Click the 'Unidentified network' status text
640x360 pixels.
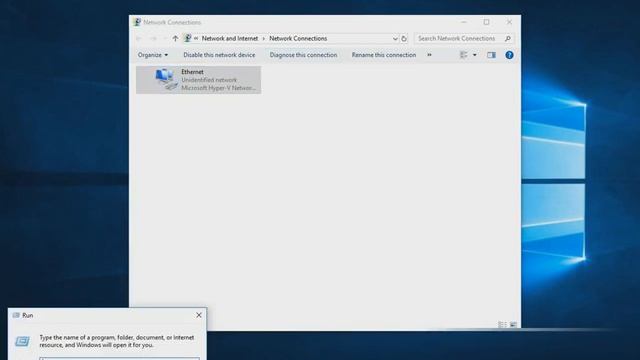(209, 80)
